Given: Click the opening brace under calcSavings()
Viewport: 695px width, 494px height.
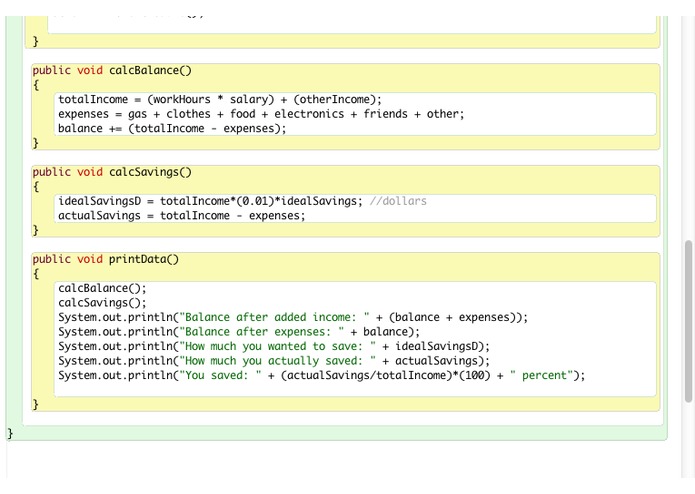Looking at the screenshot, I should pos(36,187).
